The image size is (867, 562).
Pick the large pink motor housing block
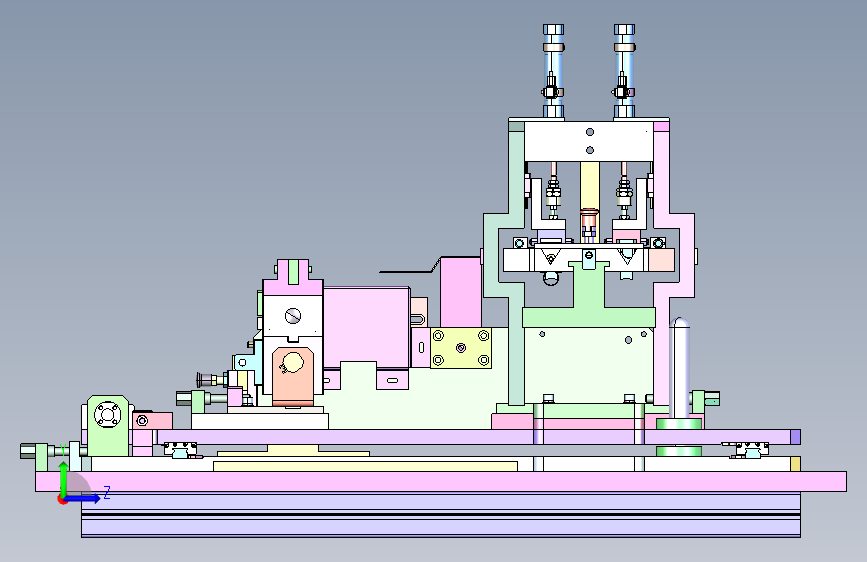pos(367,327)
